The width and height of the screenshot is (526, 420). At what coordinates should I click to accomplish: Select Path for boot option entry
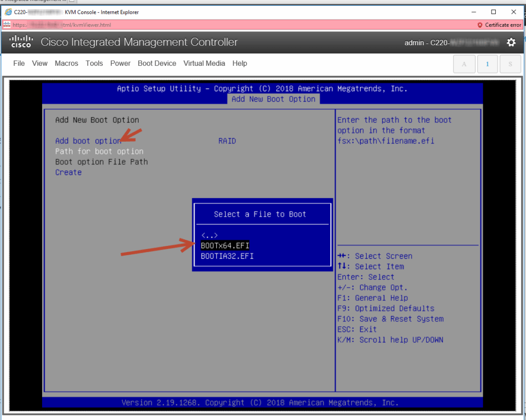(99, 151)
